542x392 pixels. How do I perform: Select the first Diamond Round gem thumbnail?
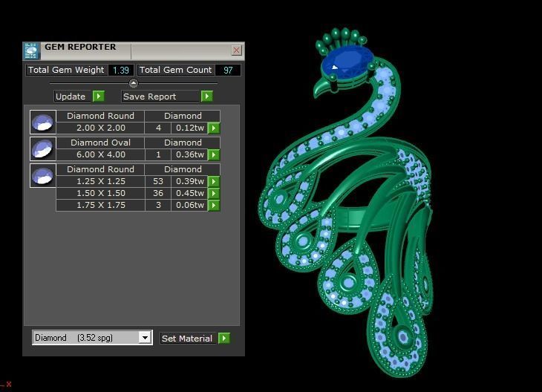point(43,122)
